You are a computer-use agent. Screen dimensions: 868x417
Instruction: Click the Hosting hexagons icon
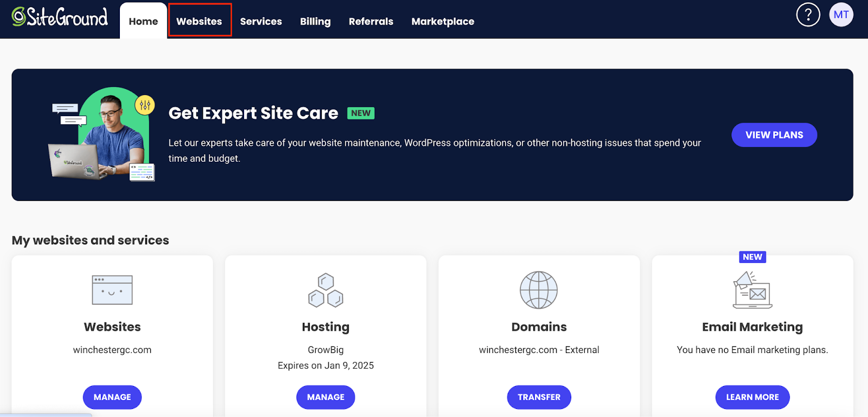[x=325, y=290]
